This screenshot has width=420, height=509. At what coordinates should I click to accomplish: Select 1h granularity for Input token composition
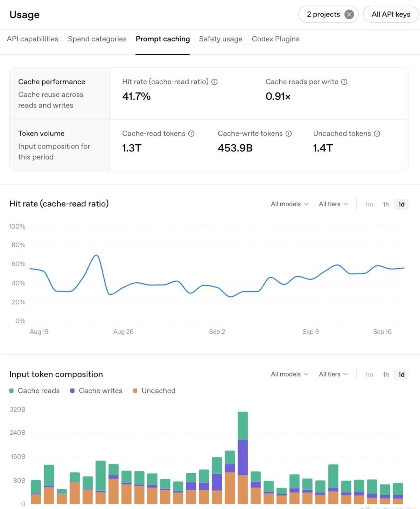pyautogui.click(x=386, y=374)
